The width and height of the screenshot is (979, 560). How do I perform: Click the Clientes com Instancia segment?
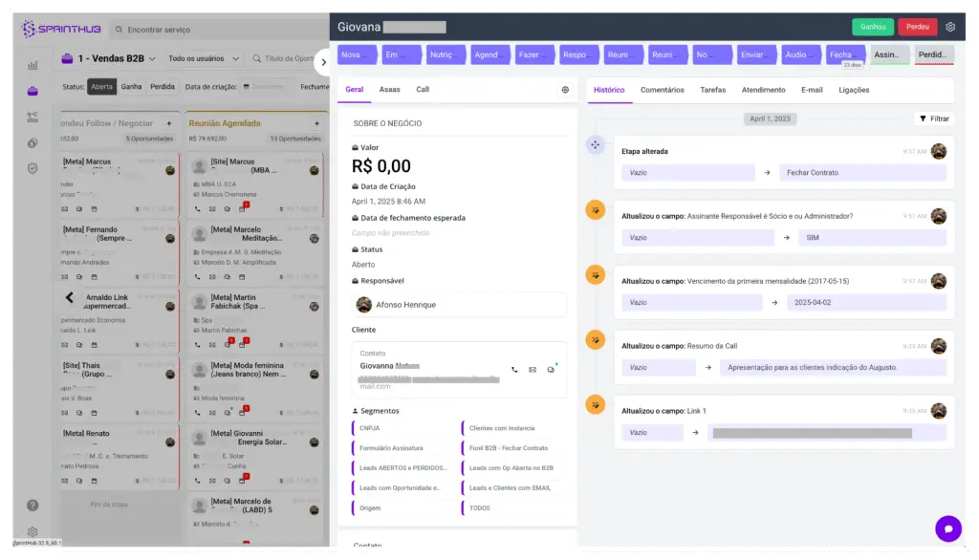pos(502,428)
